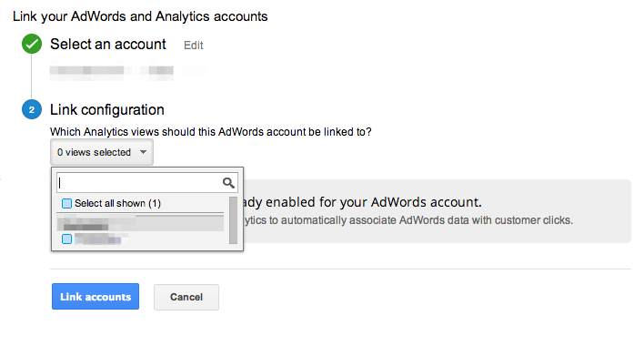The image size is (644, 346).
Task: Click the Which Analytics views question text
Action: coord(211,132)
